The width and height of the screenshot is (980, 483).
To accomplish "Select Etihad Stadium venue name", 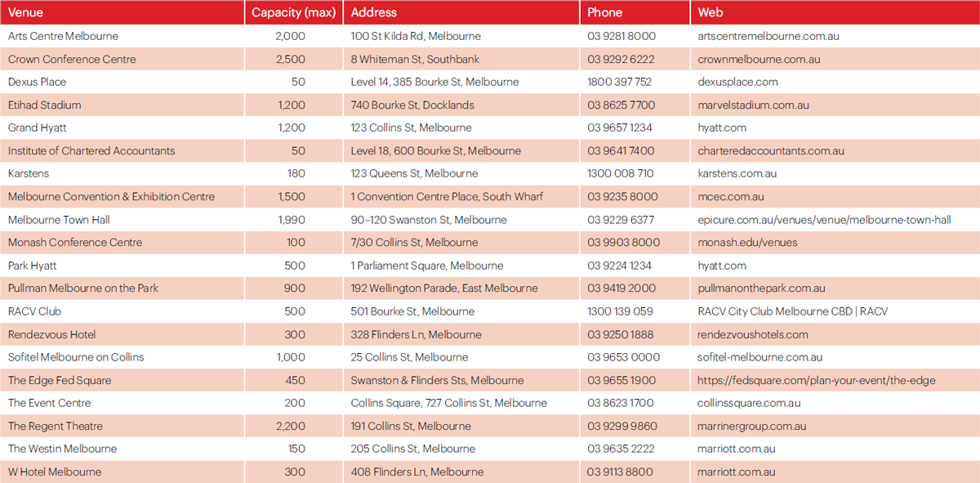I will (45, 105).
